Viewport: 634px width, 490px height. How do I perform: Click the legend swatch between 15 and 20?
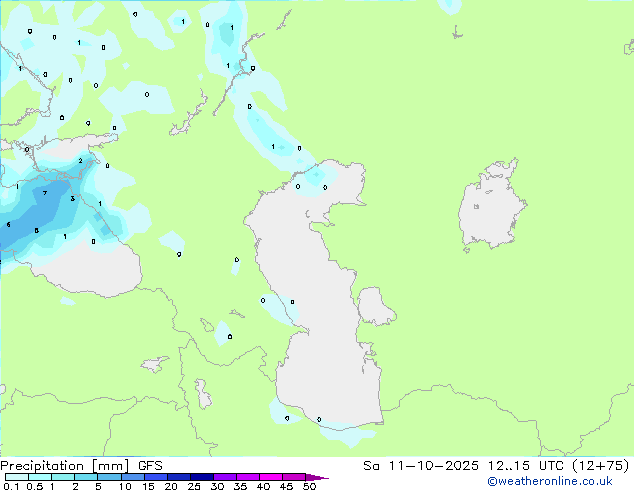coord(155,477)
